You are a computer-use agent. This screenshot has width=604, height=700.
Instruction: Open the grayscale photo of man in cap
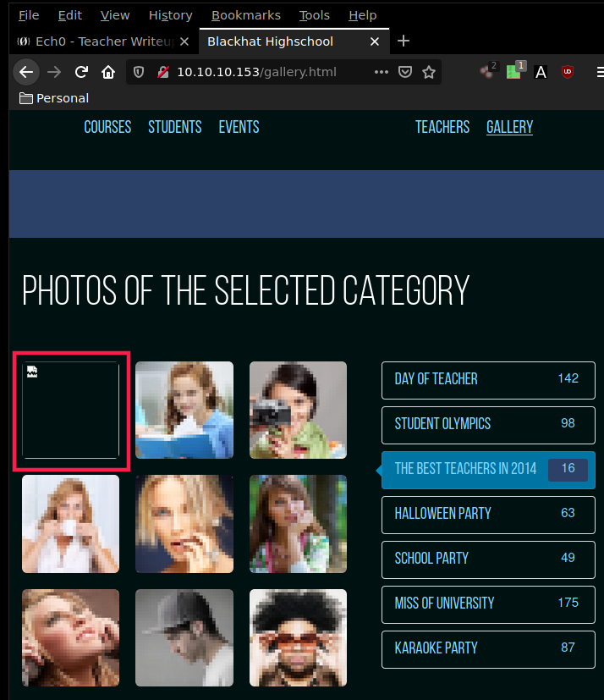coord(184,637)
